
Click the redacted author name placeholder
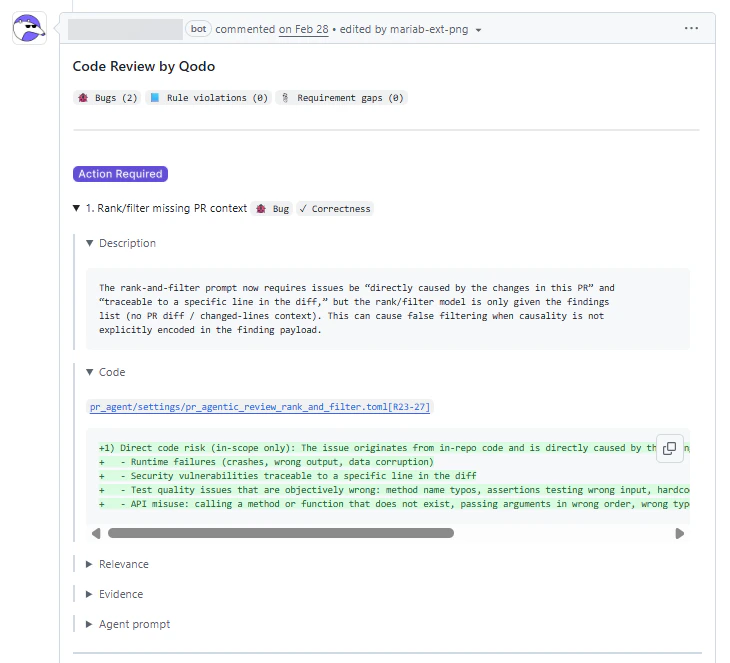coord(125,29)
